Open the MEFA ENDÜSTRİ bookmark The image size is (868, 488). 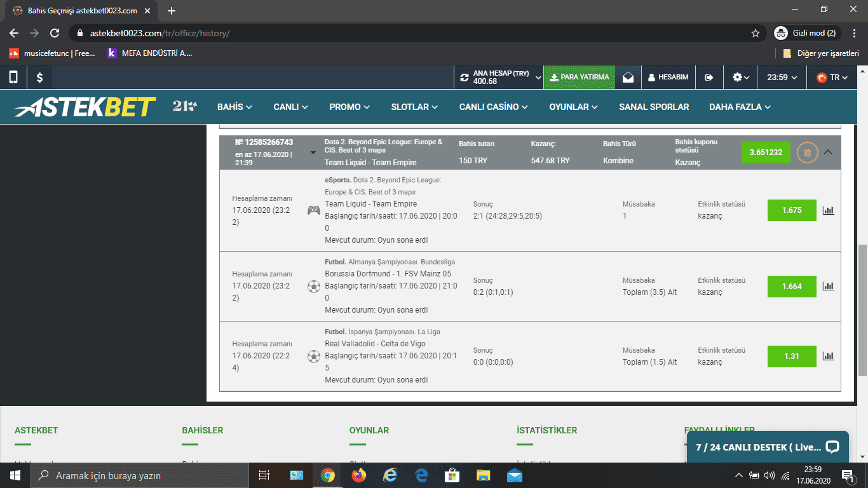coord(149,53)
